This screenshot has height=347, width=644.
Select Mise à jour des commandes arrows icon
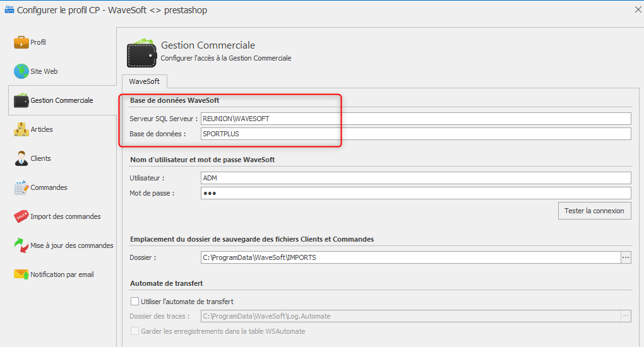(x=21, y=245)
